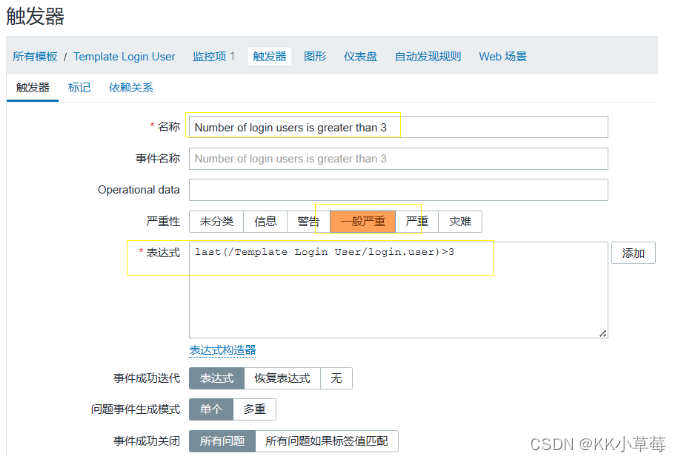Set severity to 警告
The width and height of the screenshot is (681, 462).
[x=309, y=221]
